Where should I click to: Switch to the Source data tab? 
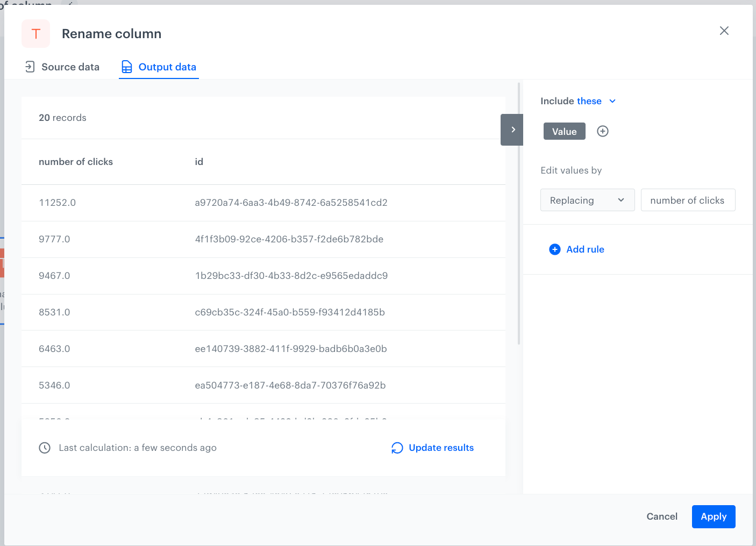62,67
